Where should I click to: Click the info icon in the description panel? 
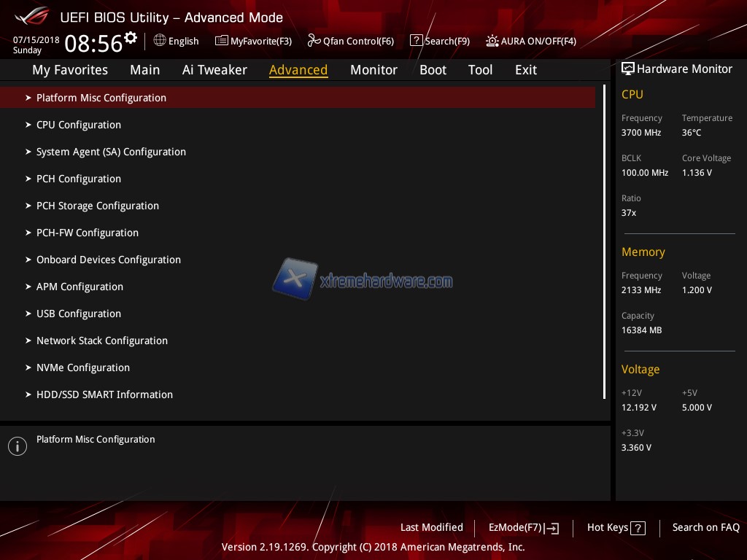[18, 446]
